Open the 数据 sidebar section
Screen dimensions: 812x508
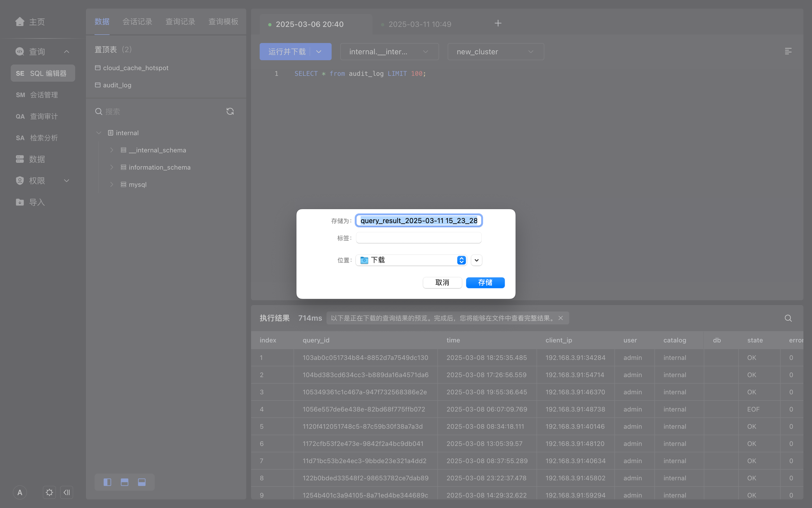[30, 159]
